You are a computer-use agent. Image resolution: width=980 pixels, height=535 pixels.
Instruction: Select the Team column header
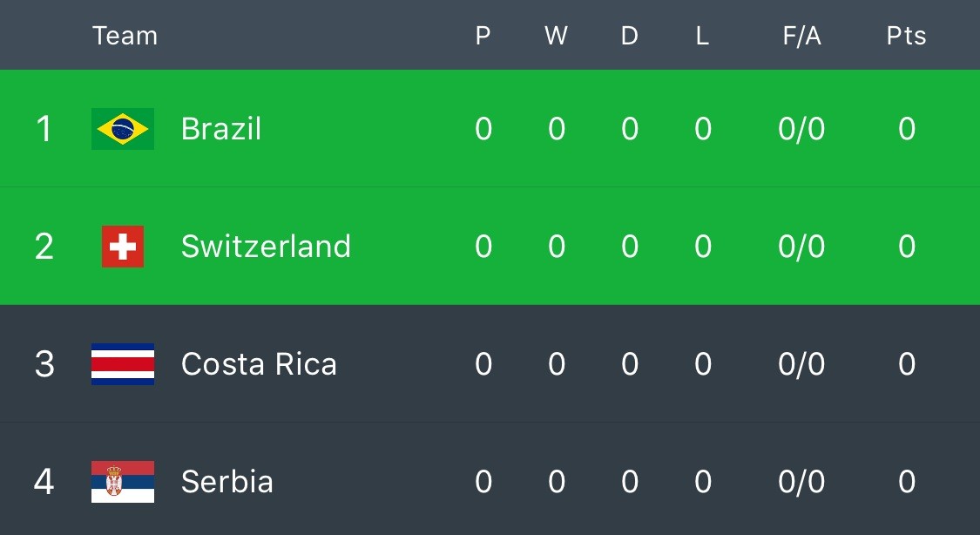click(125, 36)
